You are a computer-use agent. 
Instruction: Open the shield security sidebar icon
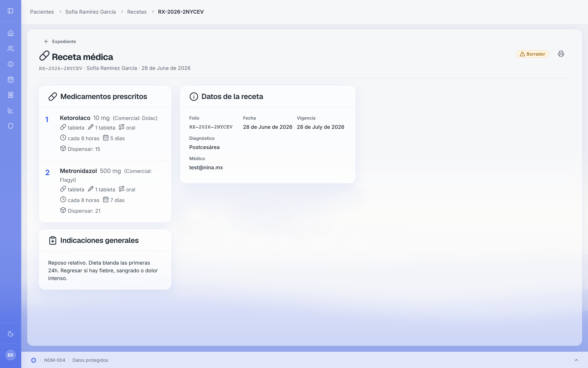pos(10,126)
